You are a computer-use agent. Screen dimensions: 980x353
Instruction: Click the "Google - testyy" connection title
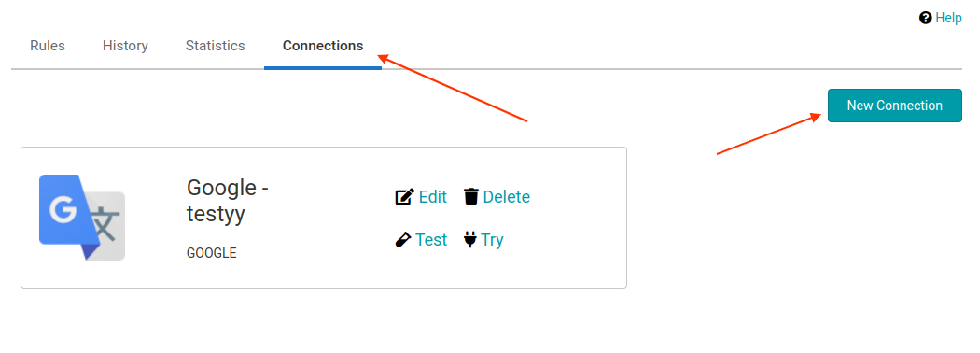click(228, 200)
